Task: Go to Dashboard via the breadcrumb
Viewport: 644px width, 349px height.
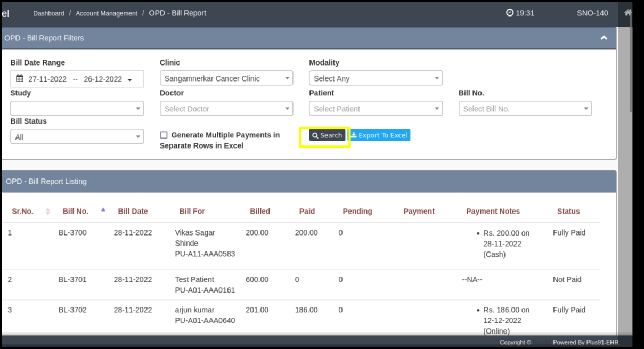Action: tap(48, 13)
